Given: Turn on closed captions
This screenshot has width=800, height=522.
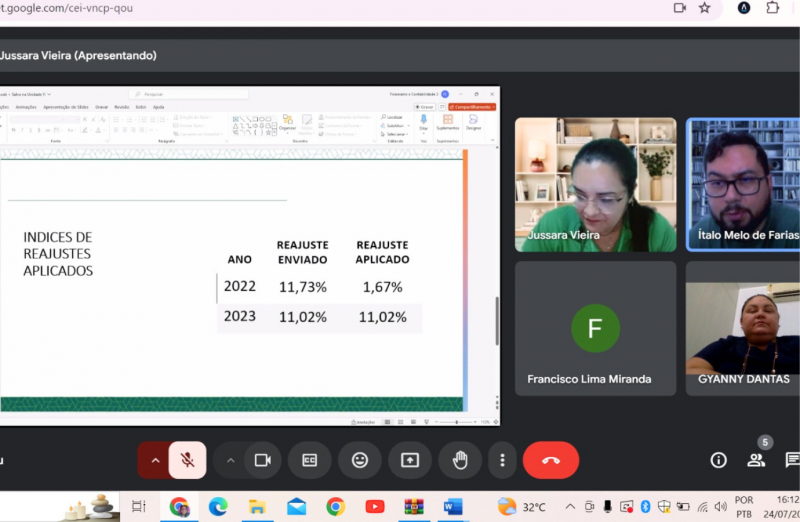Looking at the screenshot, I should click(310, 460).
